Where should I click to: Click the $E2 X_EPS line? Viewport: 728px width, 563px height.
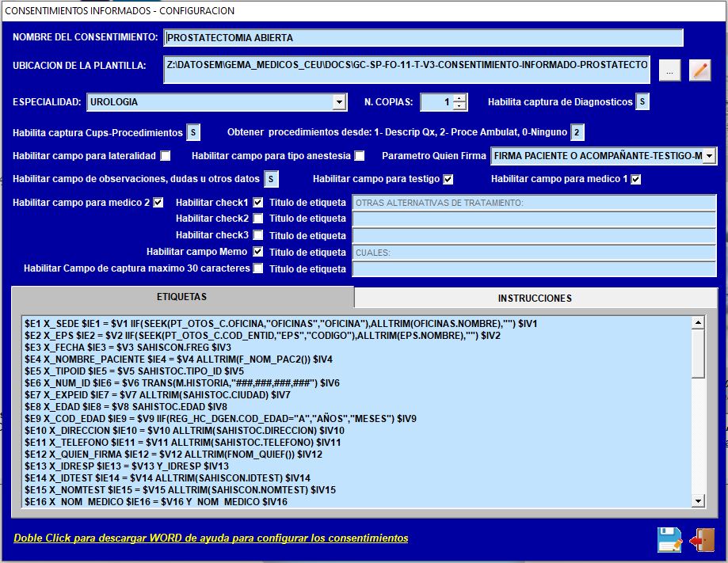[263, 336]
